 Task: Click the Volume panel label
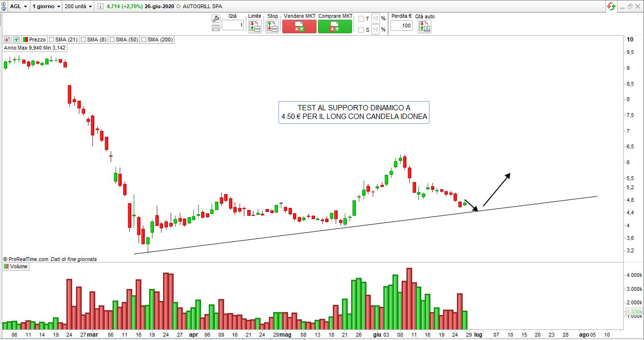(18, 266)
